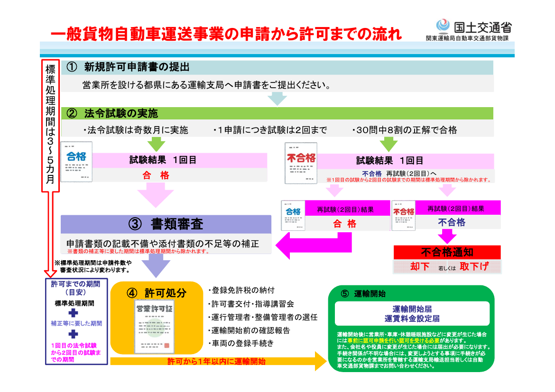Image resolution: width=555 pixels, height=392 pixels.
Task: Click the red 合 格 result under left 試験結果 1回目
Action: click(x=156, y=175)
